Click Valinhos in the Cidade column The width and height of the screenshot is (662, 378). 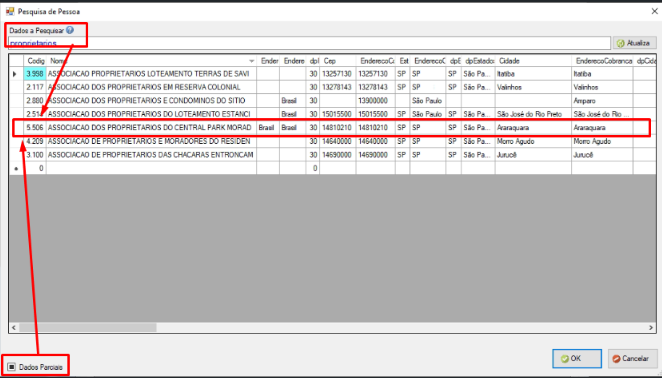tap(533, 87)
